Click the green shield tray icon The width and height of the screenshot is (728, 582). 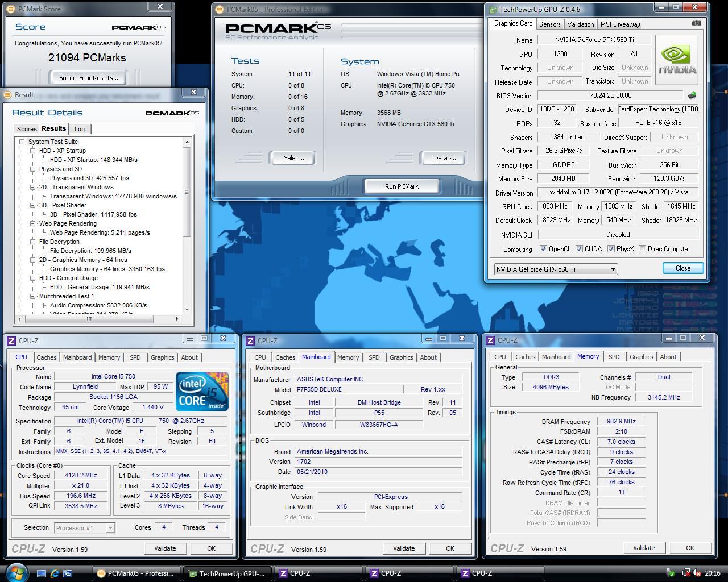point(671,573)
